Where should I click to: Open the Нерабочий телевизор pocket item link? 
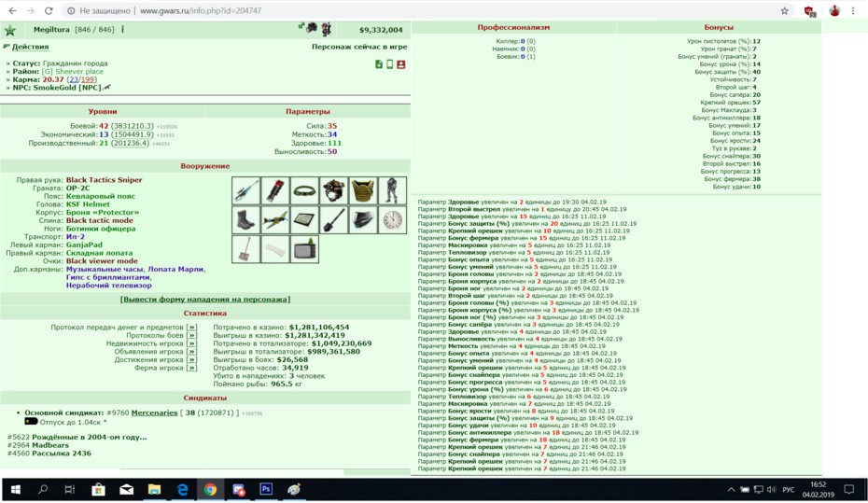click(x=108, y=286)
